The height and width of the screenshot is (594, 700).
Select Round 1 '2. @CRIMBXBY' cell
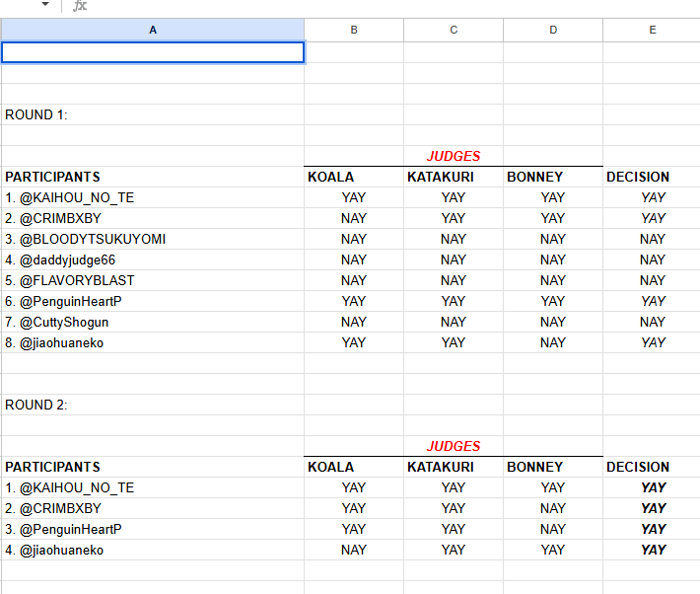pos(153,219)
